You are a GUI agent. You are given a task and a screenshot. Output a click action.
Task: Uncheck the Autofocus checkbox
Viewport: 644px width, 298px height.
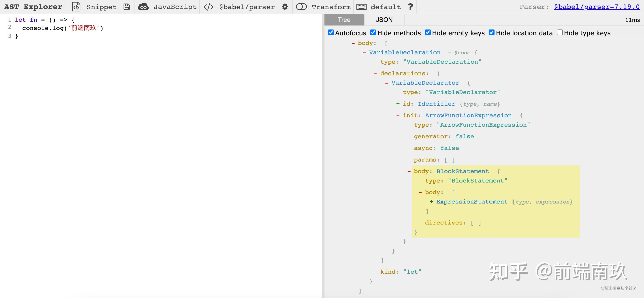(x=331, y=33)
